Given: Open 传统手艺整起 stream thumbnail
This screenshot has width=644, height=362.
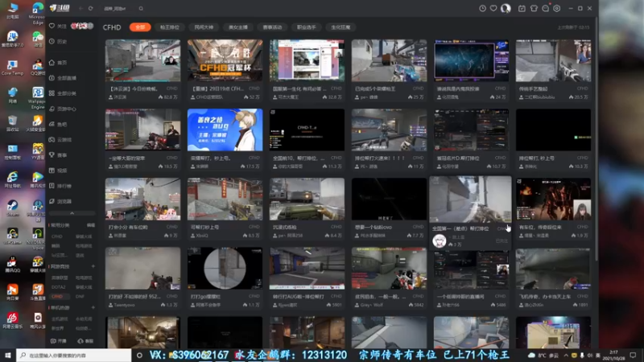Looking at the screenshot, I should tap(553, 60).
